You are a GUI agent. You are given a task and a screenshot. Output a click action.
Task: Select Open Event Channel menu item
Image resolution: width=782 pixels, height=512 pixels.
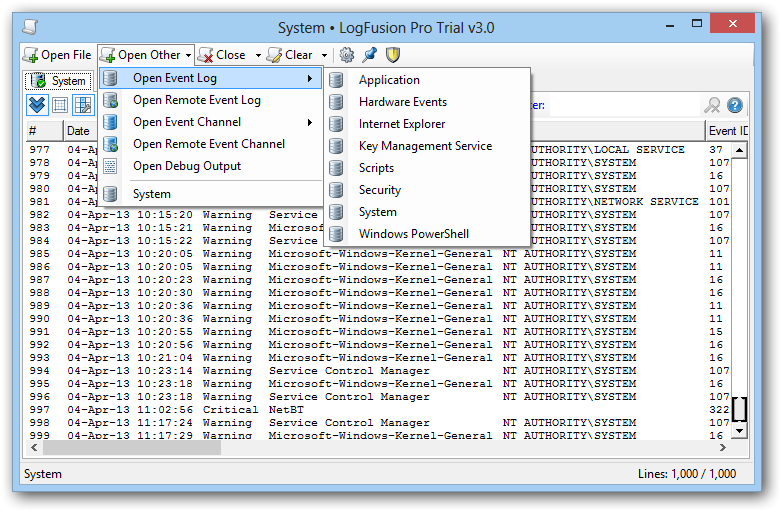(210, 122)
